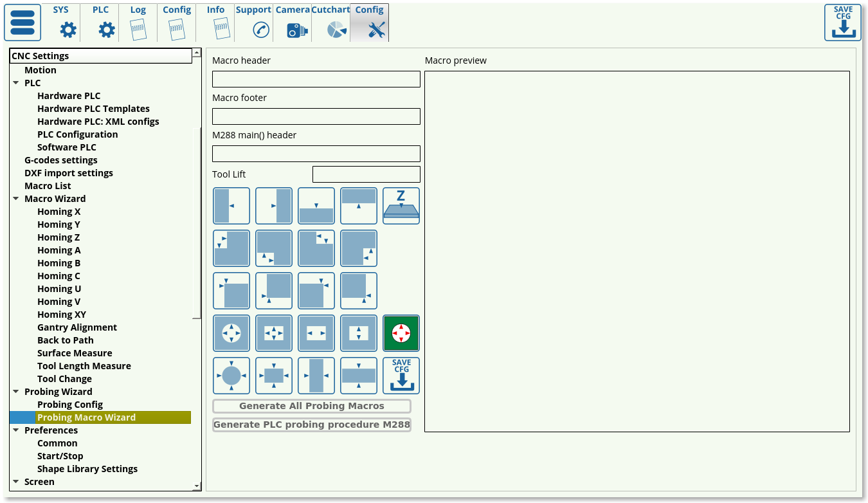Collapse the PLC tree section
The image size is (868, 503).
coord(16,83)
